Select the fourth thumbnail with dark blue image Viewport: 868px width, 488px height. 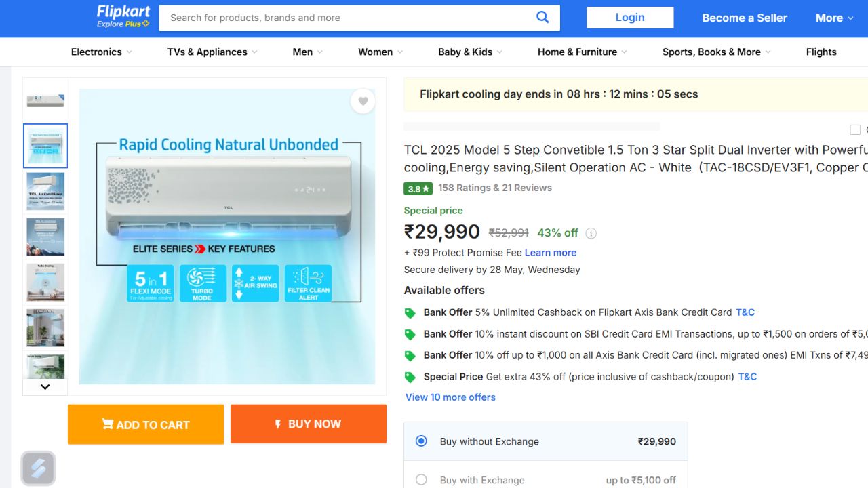(x=45, y=237)
